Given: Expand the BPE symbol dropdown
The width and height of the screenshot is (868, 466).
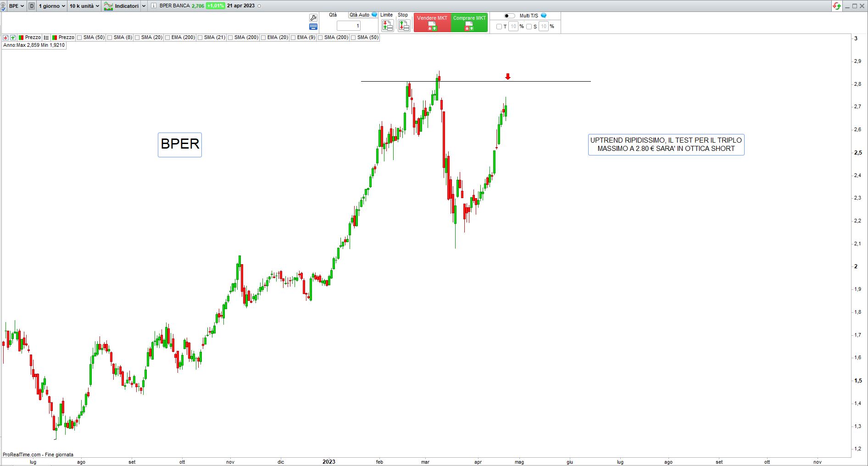Looking at the screenshot, I should (17, 6).
